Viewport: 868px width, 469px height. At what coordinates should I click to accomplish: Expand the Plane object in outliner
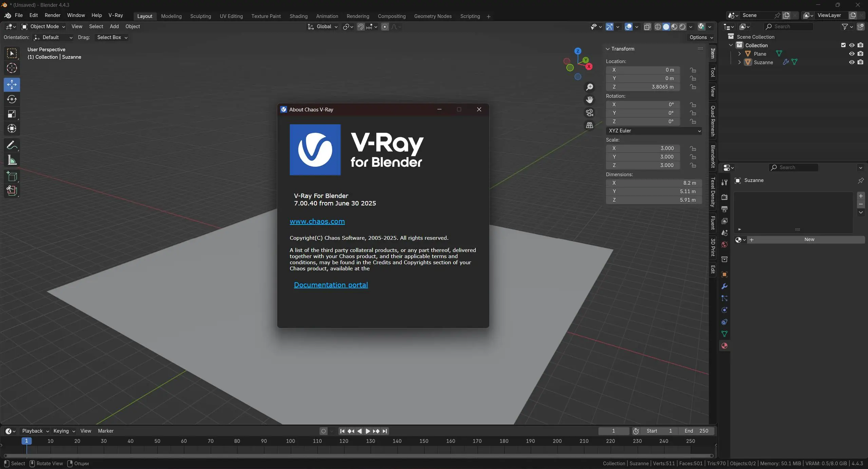coord(739,54)
